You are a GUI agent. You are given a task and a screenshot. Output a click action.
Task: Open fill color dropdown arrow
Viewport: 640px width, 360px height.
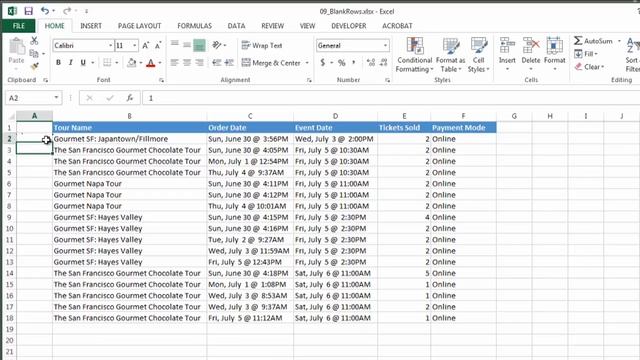click(141, 63)
